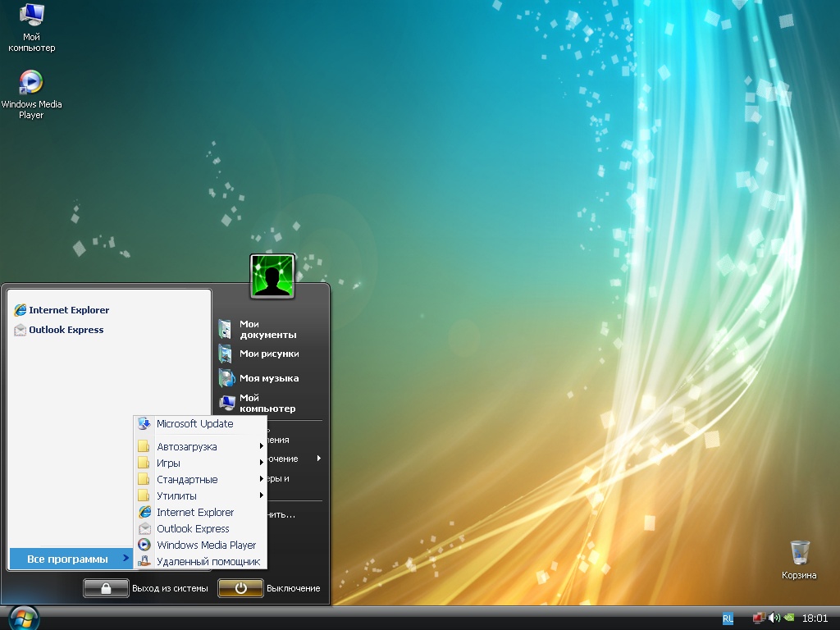Open Моя музыка from the Start menu
This screenshot has width=840, height=630.
259,377
